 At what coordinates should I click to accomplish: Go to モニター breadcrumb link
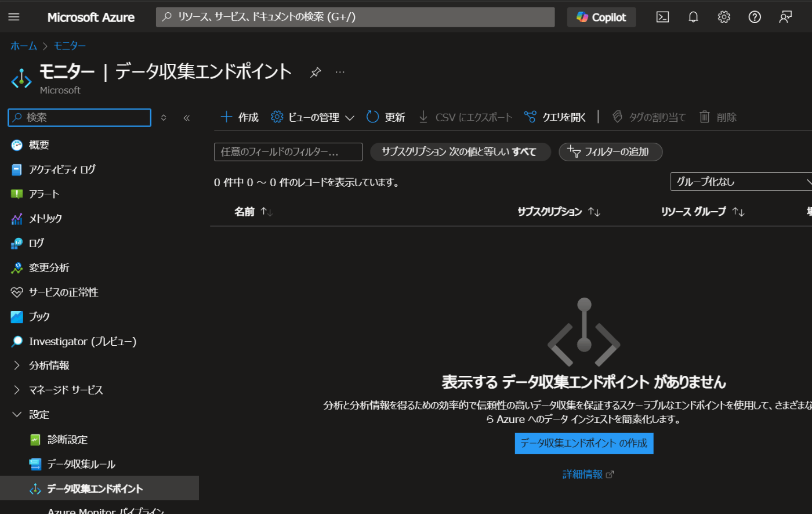tap(70, 45)
